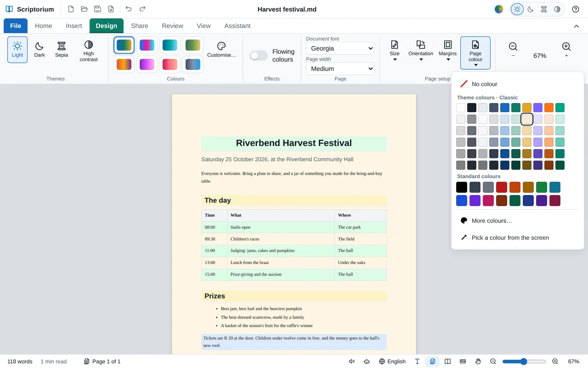
Task: Zoom out using the ribbon magnifier minus
Action: point(513,50)
